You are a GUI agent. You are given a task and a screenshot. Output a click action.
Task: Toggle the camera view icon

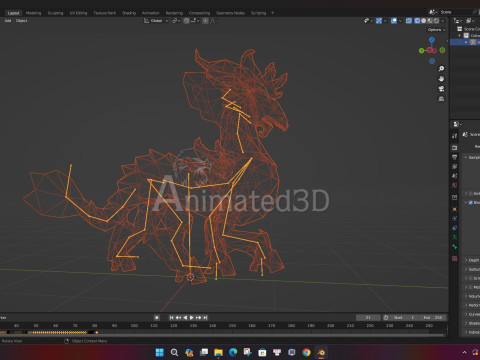[441, 89]
